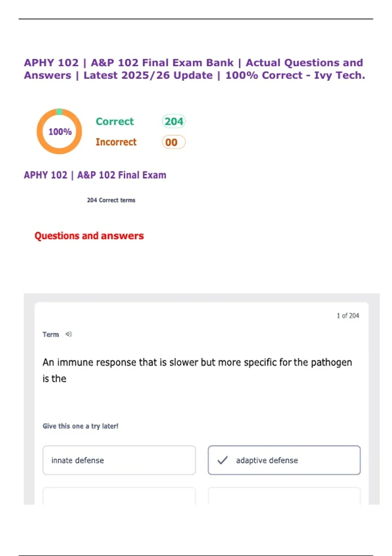
Task: Choose the adaptive defense answer option
Action: tap(284, 460)
